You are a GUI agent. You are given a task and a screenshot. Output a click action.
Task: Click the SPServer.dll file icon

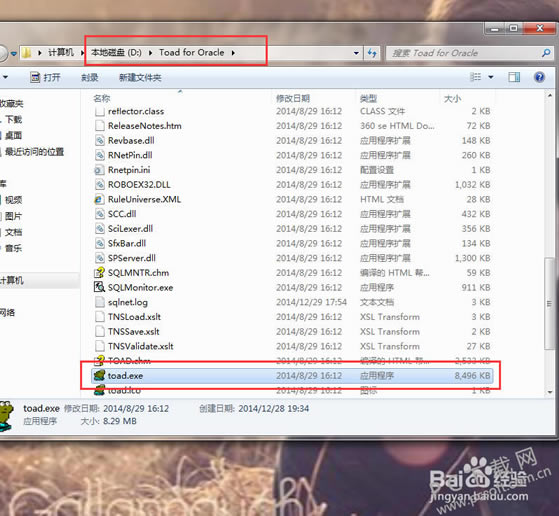click(99, 258)
